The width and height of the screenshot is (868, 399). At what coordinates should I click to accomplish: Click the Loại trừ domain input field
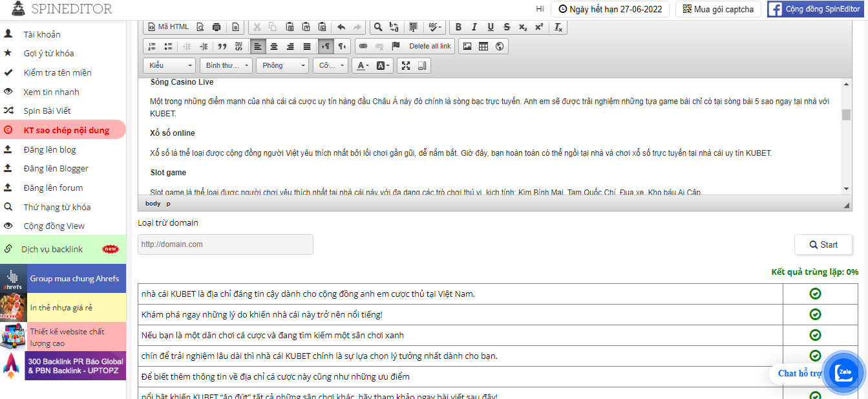click(226, 244)
